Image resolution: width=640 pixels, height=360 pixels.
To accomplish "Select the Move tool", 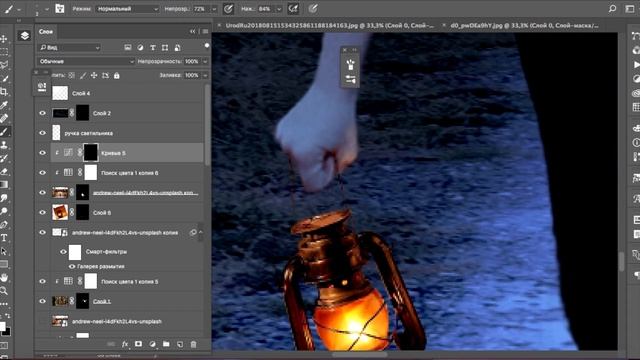I will pos(4,39).
